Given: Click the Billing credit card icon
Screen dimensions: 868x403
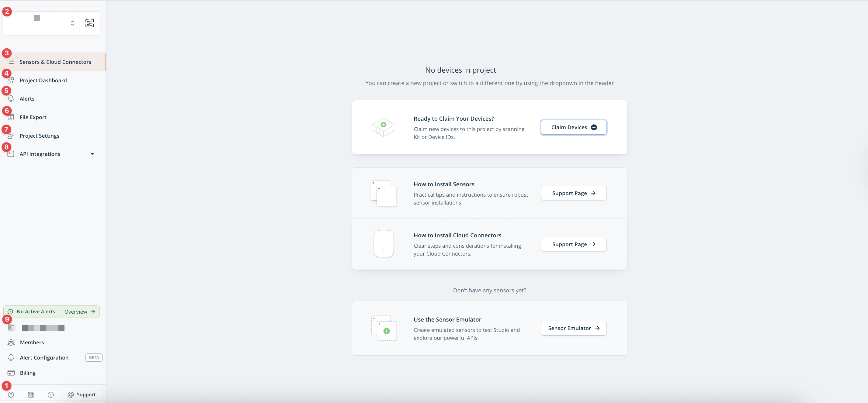Looking at the screenshot, I should coord(11,373).
